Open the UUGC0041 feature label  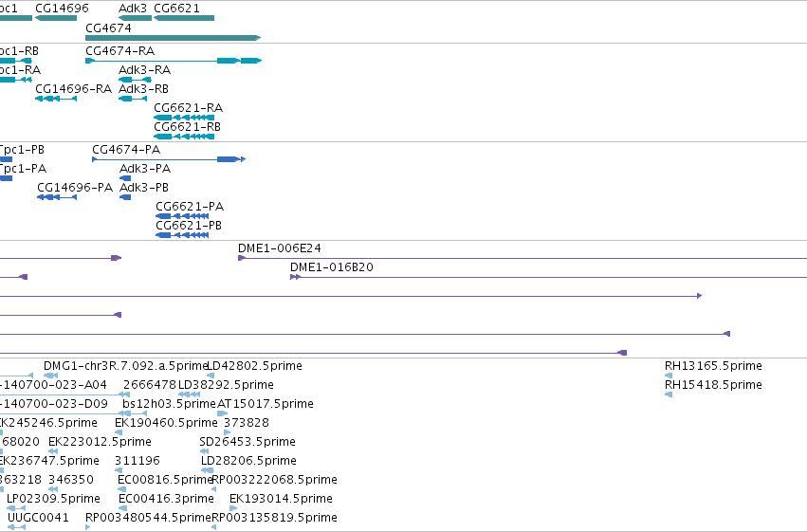pos(38,519)
